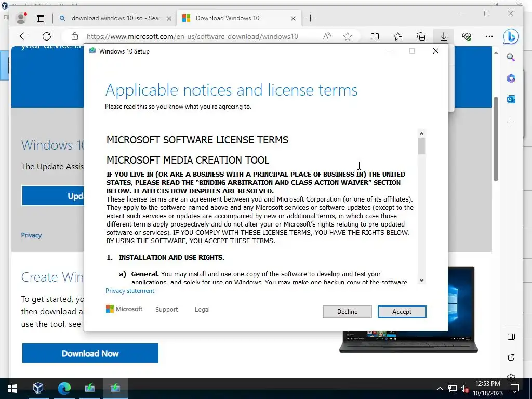The height and width of the screenshot is (399, 532).
Task: Open Privacy link on the Microsoft page
Action: click(31, 235)
